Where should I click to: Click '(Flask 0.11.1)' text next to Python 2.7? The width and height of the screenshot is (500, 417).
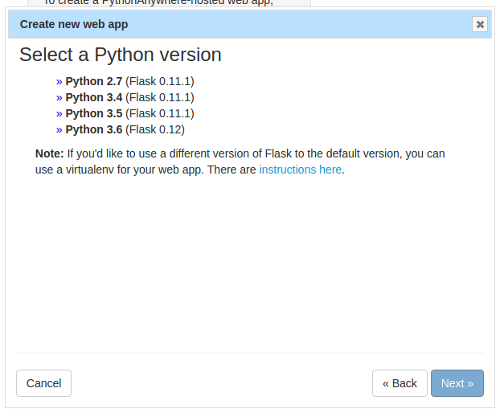point(160,81)
